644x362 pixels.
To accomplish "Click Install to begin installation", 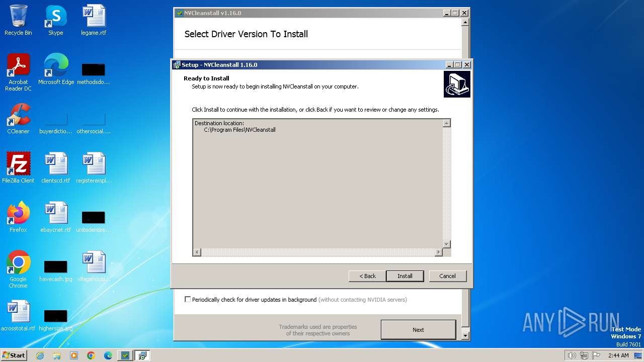I will (405, 276).
